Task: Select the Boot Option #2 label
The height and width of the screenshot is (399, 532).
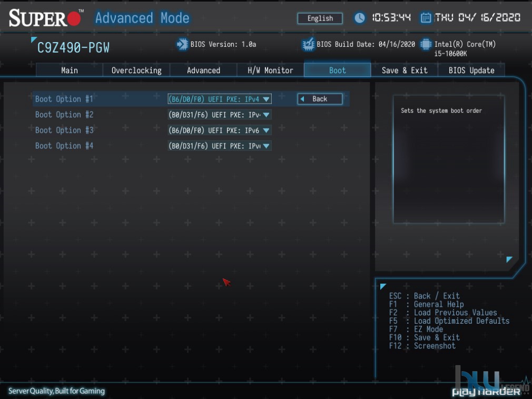Action: [x=64, y=115]
